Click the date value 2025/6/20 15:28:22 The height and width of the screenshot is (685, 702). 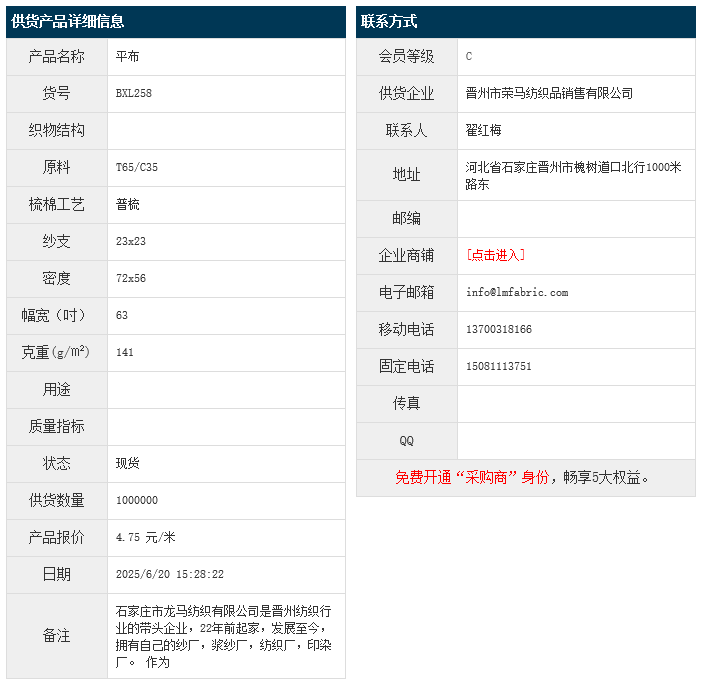point(170,574)
